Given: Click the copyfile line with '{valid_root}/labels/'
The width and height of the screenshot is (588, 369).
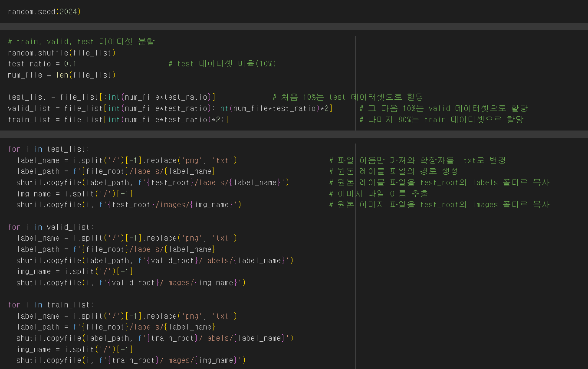Looking at the screenshot, I should tap(155, 261).
